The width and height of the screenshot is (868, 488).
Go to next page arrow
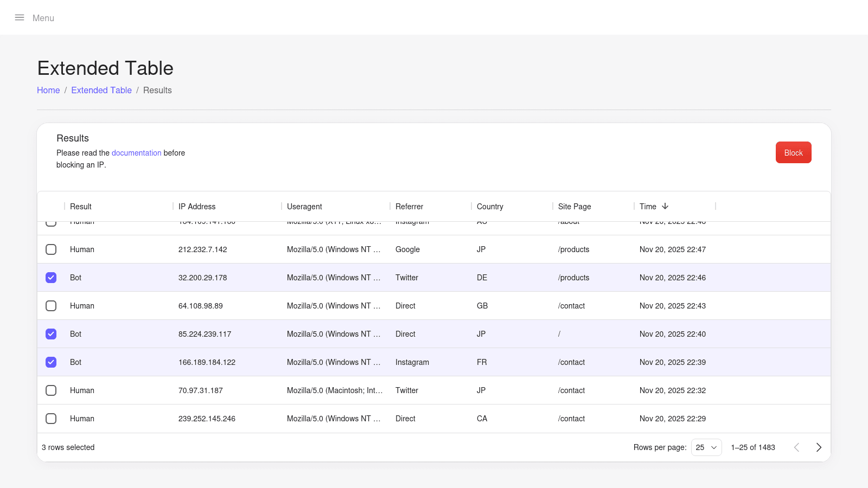819,447
